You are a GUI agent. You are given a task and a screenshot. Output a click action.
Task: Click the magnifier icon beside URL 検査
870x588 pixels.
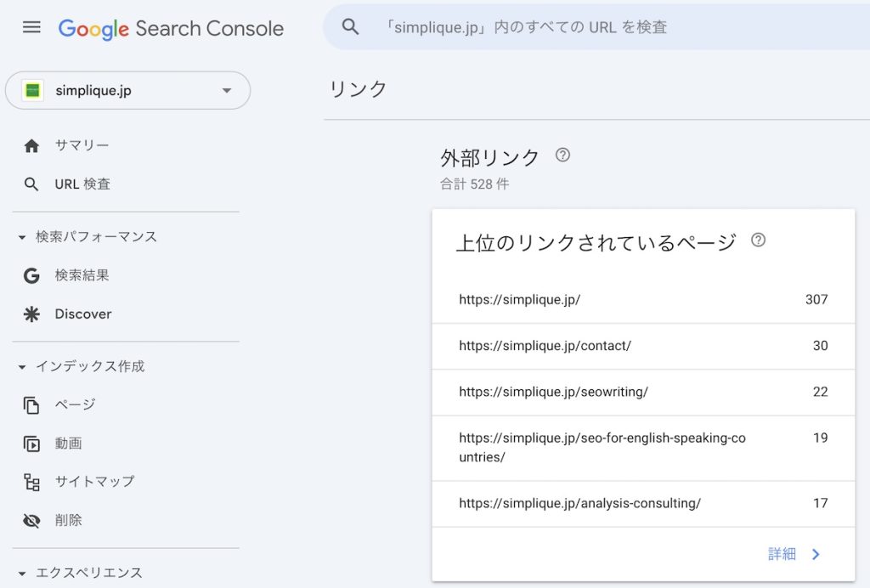tap(31, 184)
